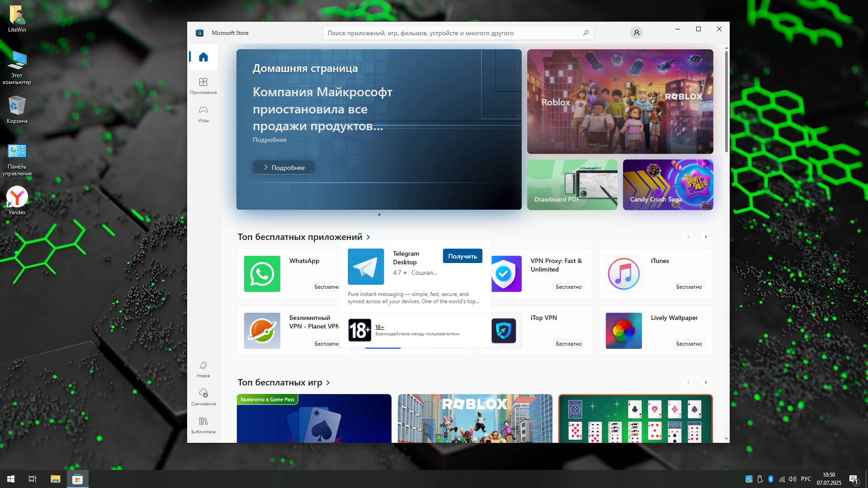Click the store search input field

[x=452, y=33]
